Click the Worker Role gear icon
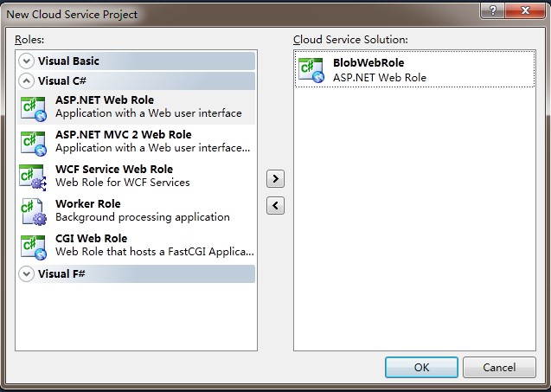Viewport: 551px width, 392px height. pos(33,210)
